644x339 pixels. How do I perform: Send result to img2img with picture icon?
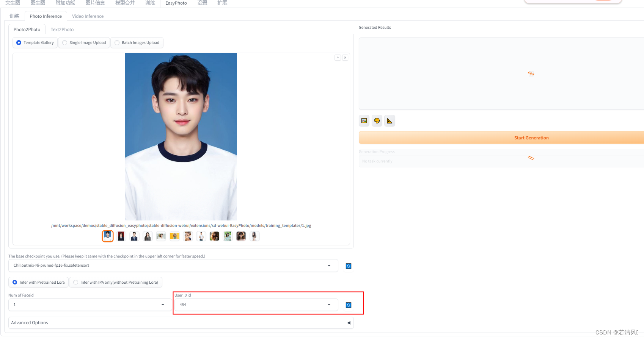[x=364, y=121]
